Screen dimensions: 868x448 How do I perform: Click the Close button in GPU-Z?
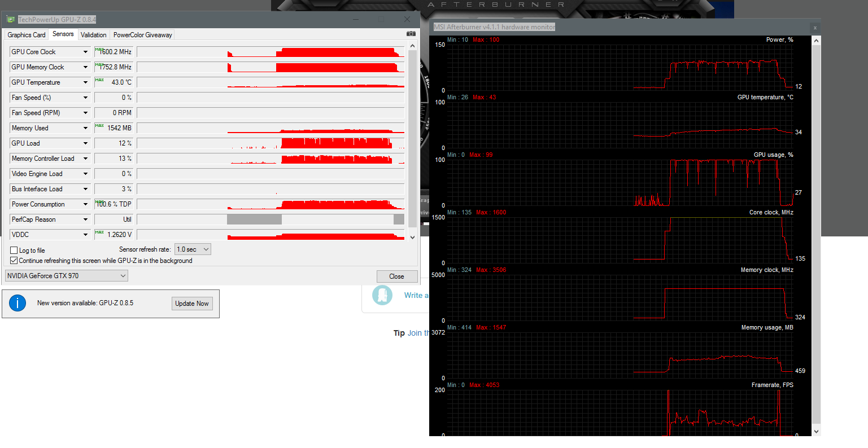396,276
